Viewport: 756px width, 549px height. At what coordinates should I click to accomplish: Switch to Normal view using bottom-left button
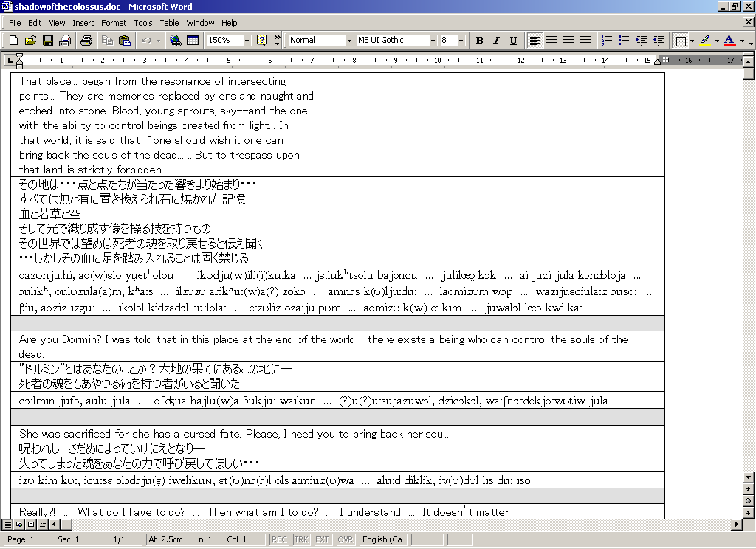tap(7, 524)
